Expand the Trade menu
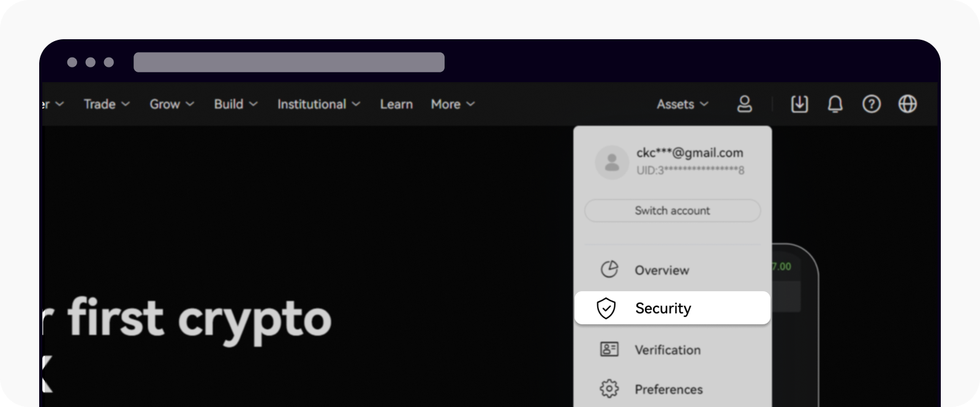The height and width of the screenshot is (407, 980). 107,104
